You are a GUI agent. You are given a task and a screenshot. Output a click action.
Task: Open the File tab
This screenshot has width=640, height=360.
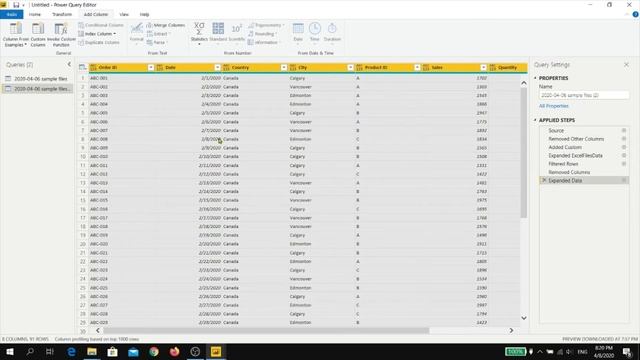[x=11, y=14]
